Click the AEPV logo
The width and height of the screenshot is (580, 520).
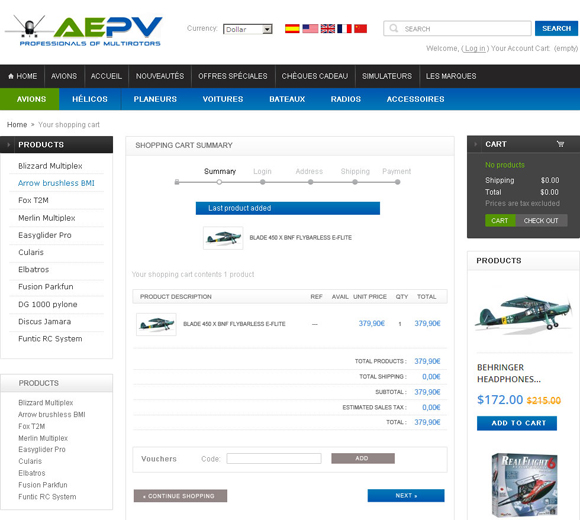click(x=84, y=30)
